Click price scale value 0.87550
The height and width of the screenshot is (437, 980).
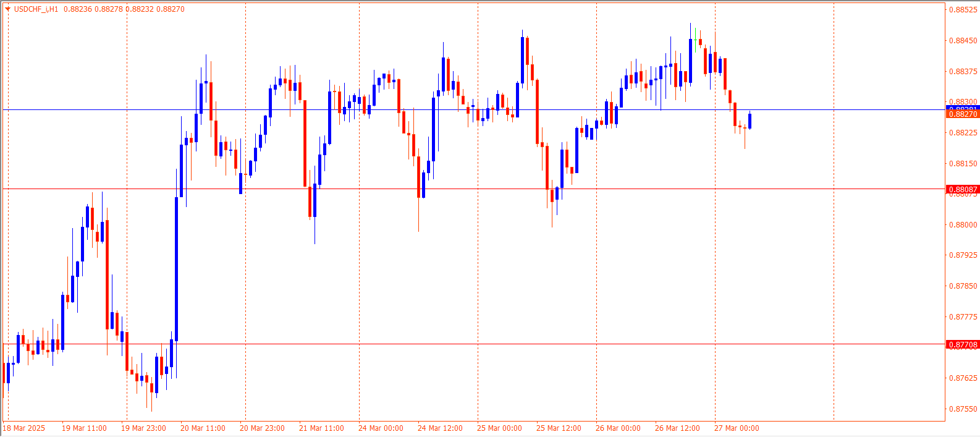pyautogui.click(x=963, y=409)
